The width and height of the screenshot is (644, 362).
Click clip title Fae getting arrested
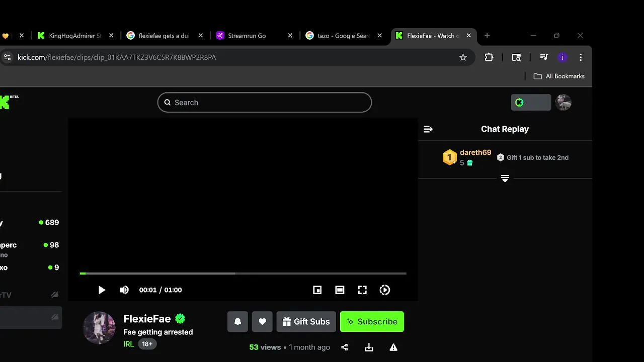pyautogui.click(x=158, y=332)
